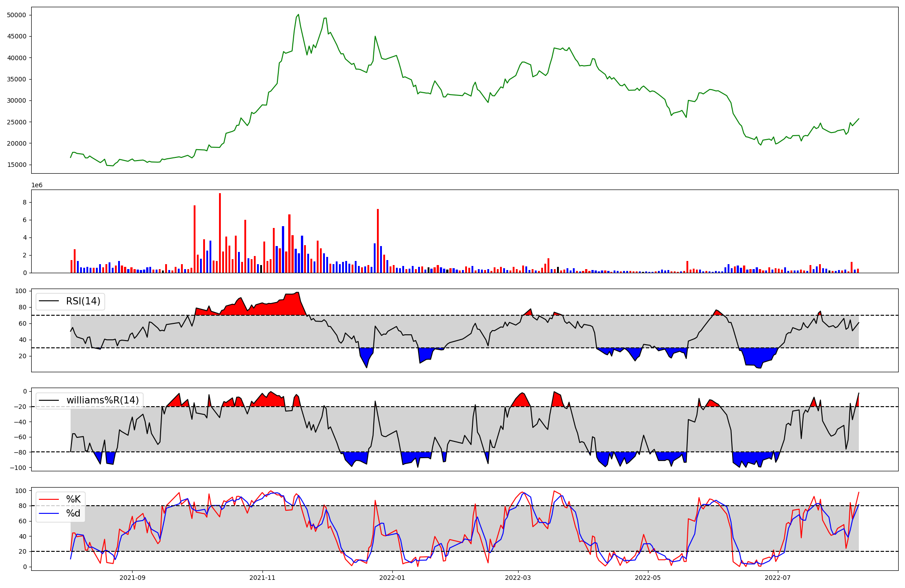Click the %d legend entry text
This screenshot has width=905, height=588.
tap(73, 513)
